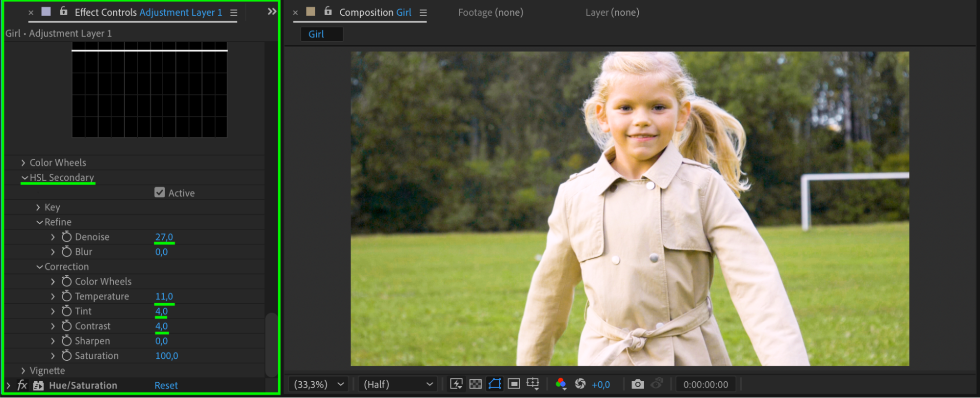Screen dimensions: 980x398
Task: Reset the Hue/Saturation effect
Action: [166, 386]
